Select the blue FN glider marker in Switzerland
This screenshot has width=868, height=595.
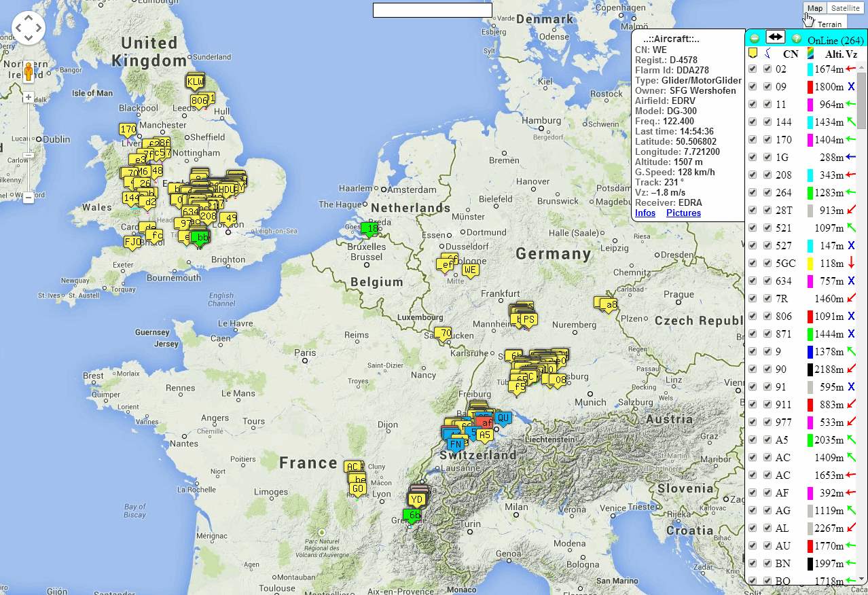456,445
